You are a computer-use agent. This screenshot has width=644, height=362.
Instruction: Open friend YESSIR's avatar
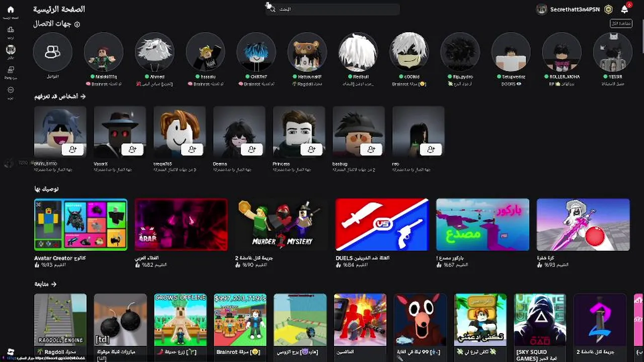click(x=612, y=52)
